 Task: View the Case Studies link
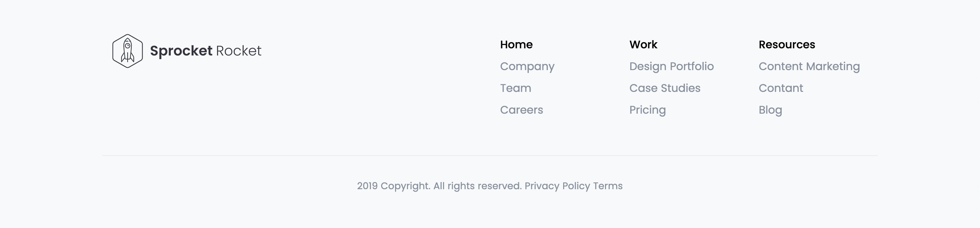pos(665,88)
